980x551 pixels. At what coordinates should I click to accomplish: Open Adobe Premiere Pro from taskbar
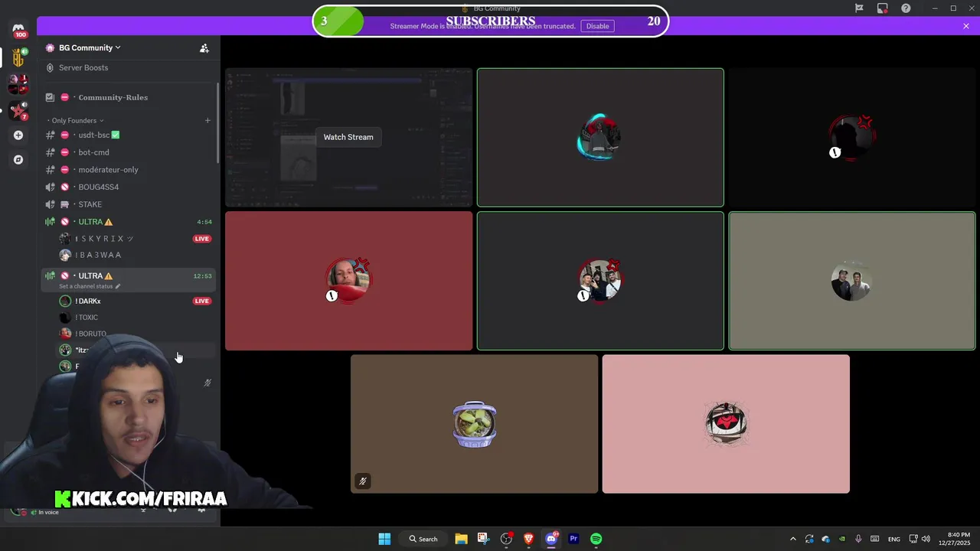(573, 539)
